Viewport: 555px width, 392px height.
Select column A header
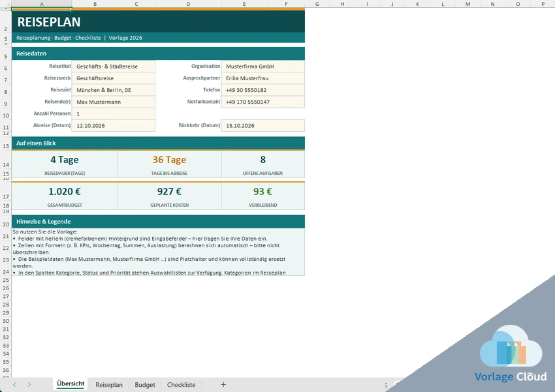(42, 4)
